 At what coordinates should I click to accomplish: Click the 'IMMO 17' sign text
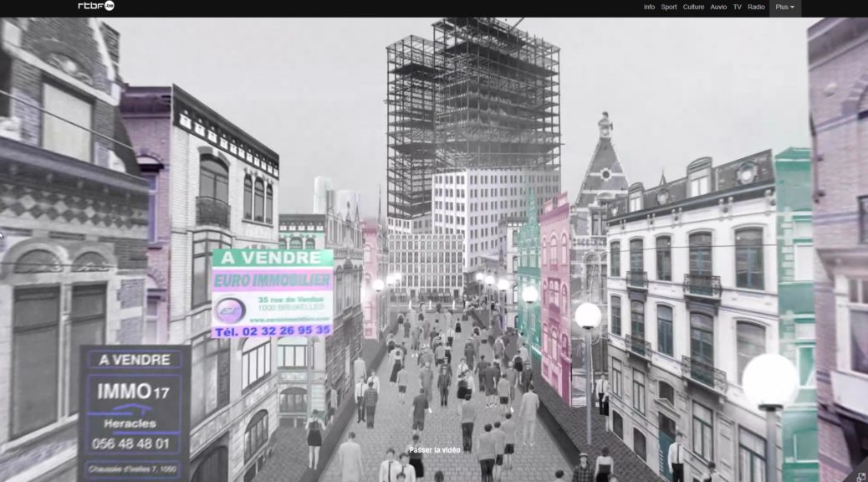pos(134,392)
